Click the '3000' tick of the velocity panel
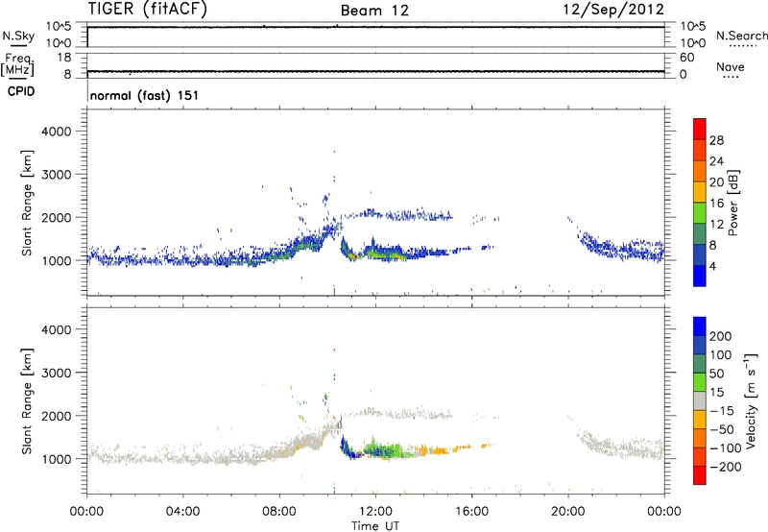This screenshot has height=532, width=768. pyautogui.click(x=57, y=373)
